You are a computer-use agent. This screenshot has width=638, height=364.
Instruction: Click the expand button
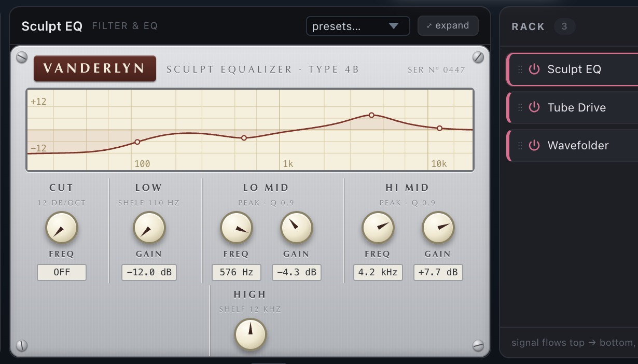(x=448, y=25)
